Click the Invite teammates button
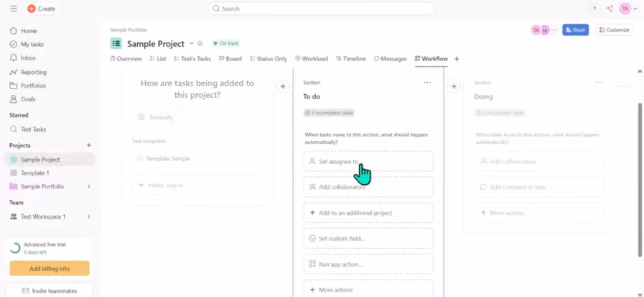Image resolution: width=644 pixels, height=297 pixels. pos(50,291)
